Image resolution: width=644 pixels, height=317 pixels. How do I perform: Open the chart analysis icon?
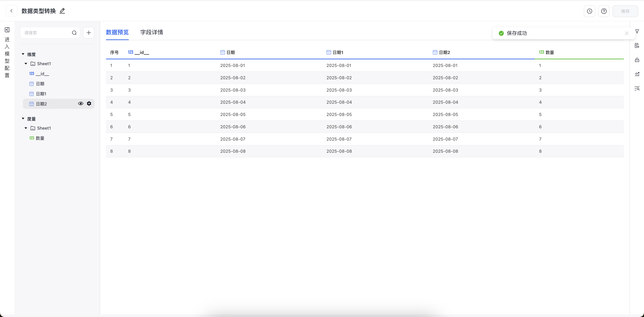coord(637,74)
